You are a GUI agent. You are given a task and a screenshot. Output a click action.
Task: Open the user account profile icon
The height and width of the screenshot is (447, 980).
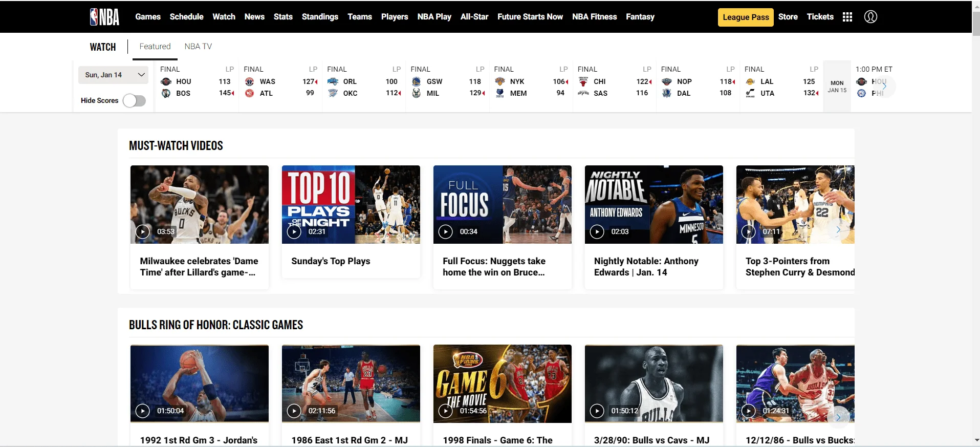pyautogui.click(x=870, y=17)
